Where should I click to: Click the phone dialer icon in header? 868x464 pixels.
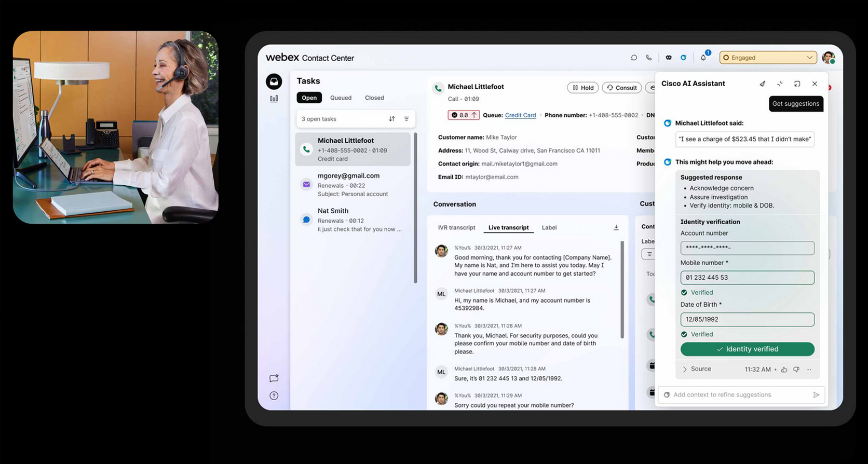click(649, 58)
